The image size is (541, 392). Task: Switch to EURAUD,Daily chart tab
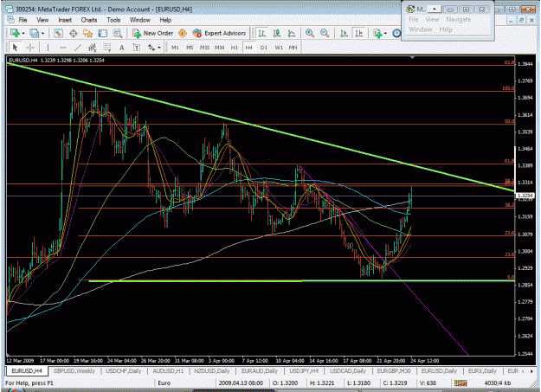[x=259, y=371]
